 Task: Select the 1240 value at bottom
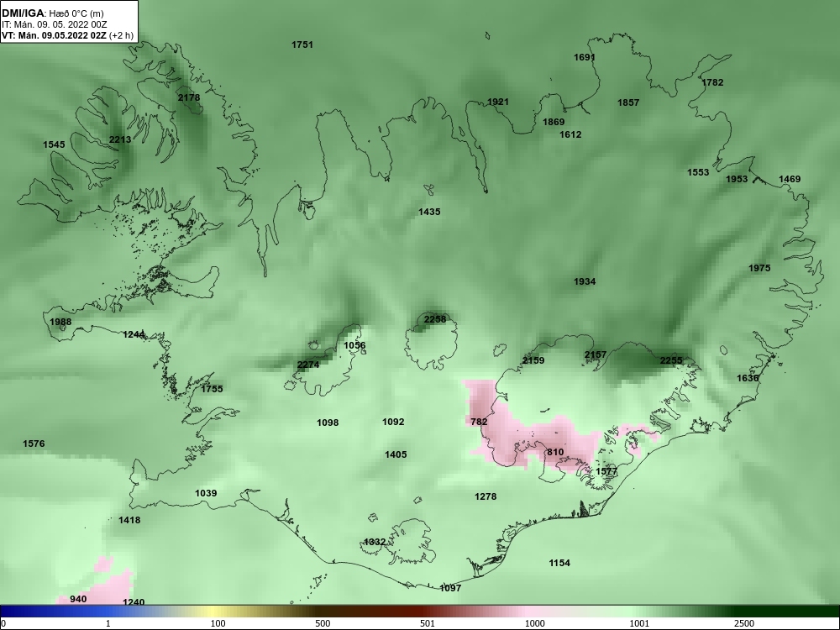(x=134, y=602)
